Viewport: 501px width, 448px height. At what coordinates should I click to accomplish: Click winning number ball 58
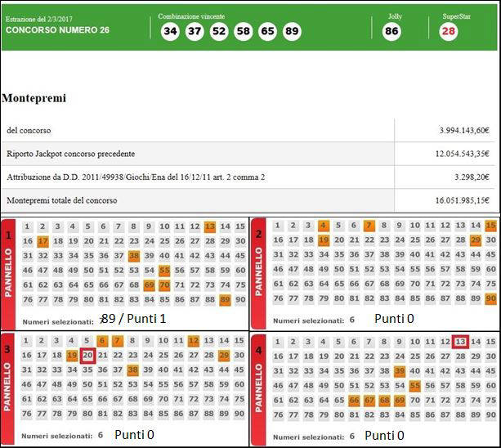[x=243, y=32]
